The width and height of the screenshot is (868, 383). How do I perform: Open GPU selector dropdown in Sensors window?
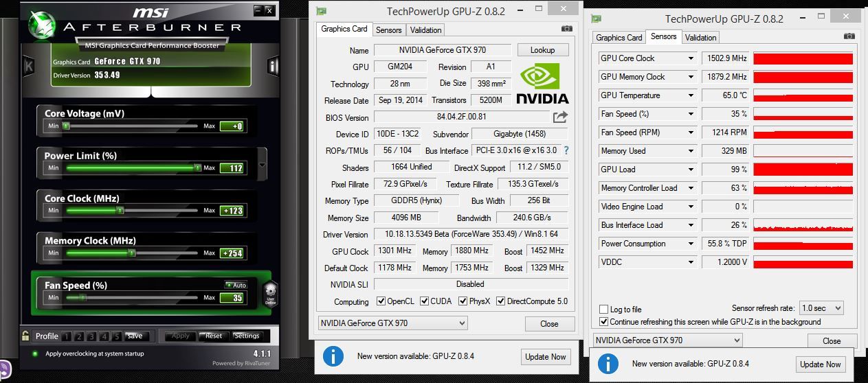point(668,340)
